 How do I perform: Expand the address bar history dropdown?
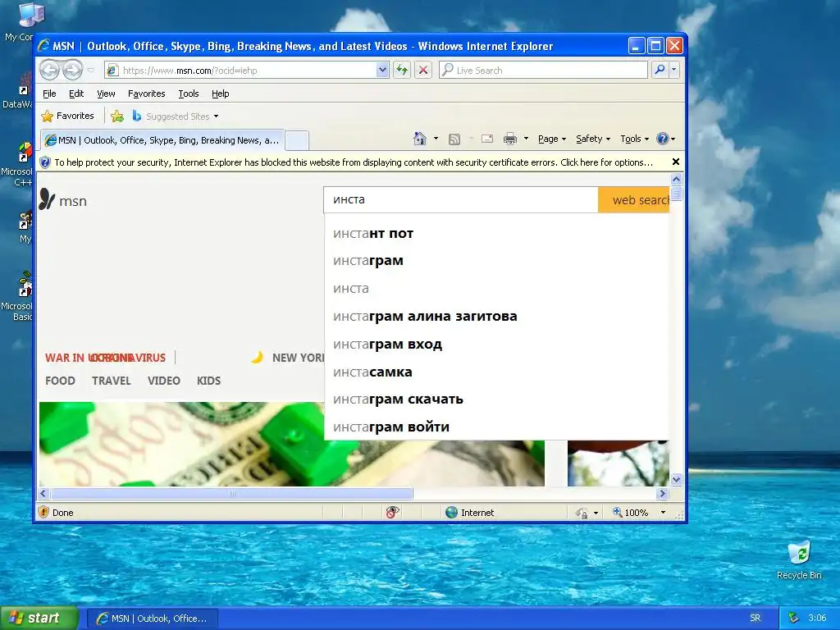coord(382,71)
